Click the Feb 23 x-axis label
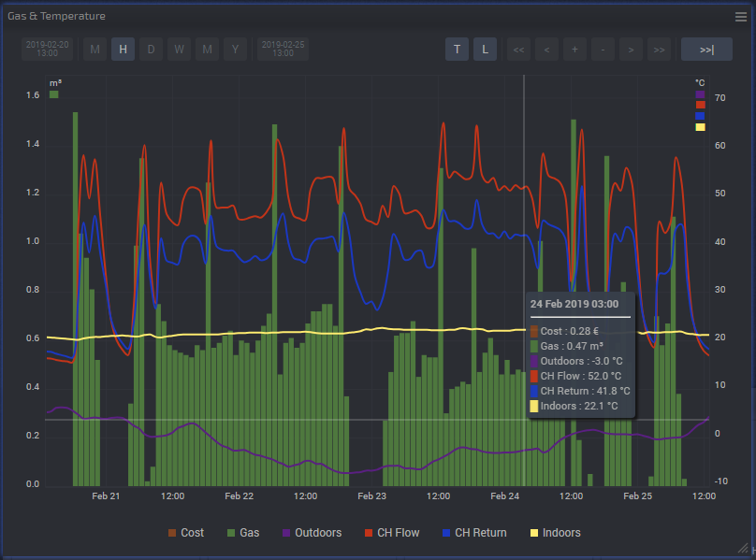Viewport: 756px width, 560px height. pyautogui.click(x=371, y=495)
